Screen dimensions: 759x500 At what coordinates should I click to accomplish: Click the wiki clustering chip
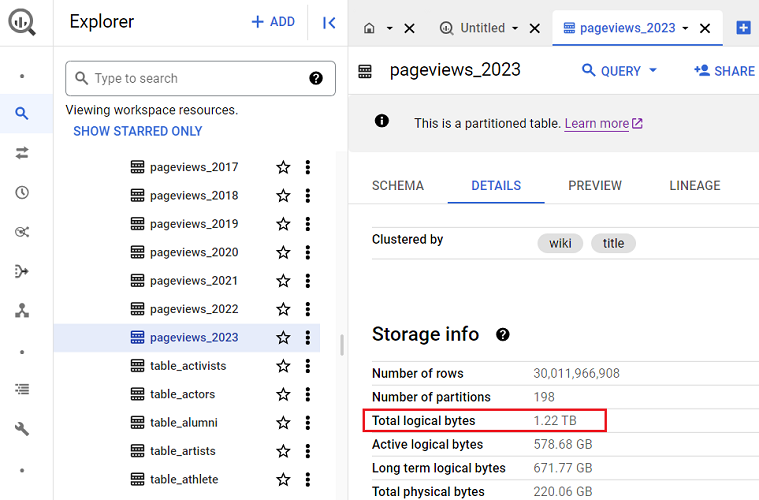560,243
